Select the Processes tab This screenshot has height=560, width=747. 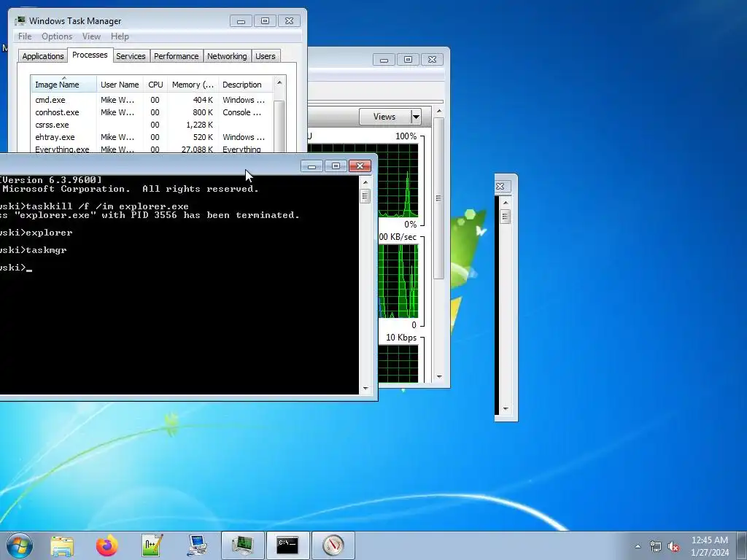pos(90,55)
